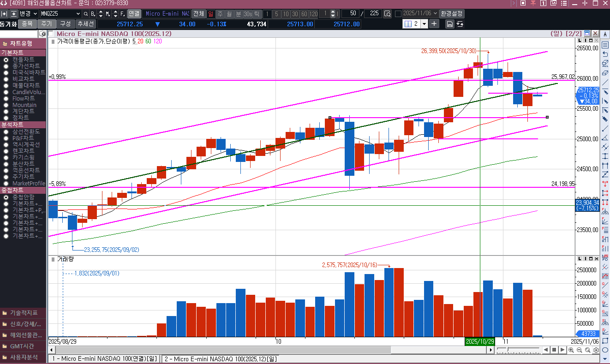Select the ellipse drawing tool
Image resolution: width=610 pixels, height=364 pixels.
pos(605,350)
